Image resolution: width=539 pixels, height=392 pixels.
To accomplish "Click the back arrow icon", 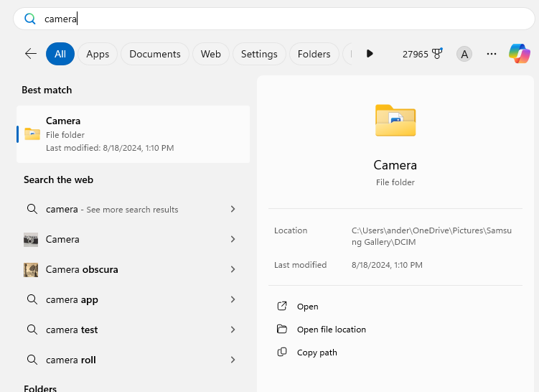I will point(31,54).
